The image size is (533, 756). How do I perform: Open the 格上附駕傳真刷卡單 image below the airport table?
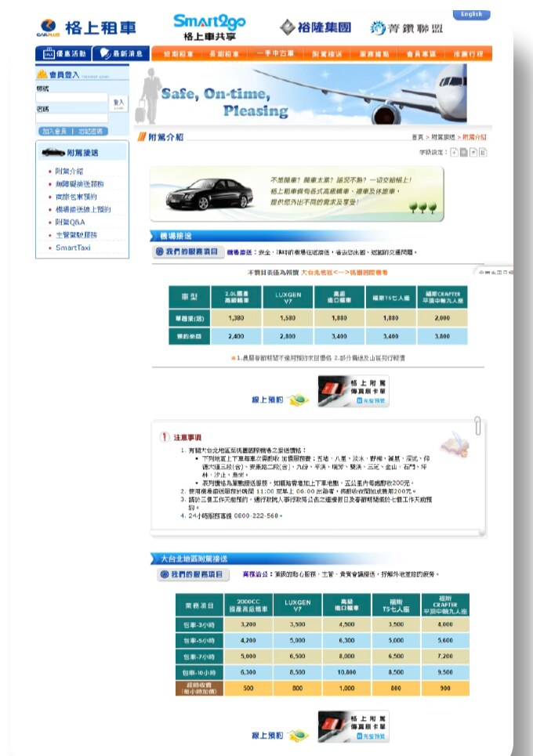pos(353,392)
